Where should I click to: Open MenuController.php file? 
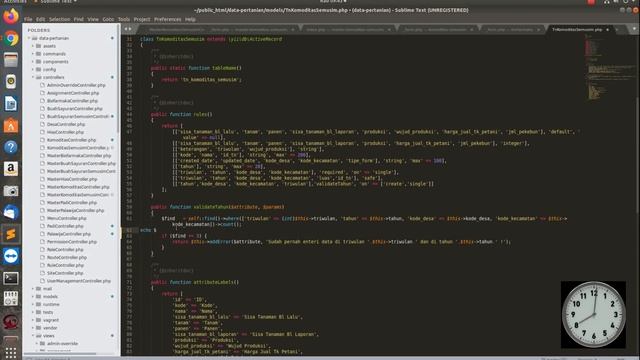point(67,218)
